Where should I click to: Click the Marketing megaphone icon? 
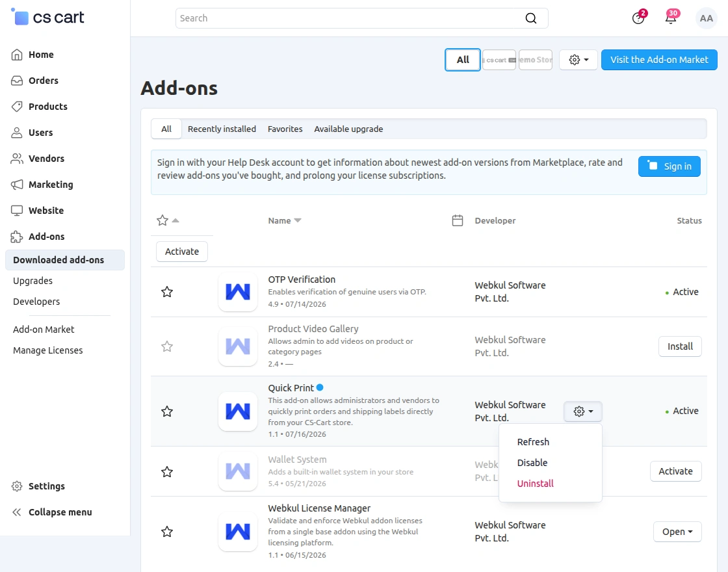17,185
